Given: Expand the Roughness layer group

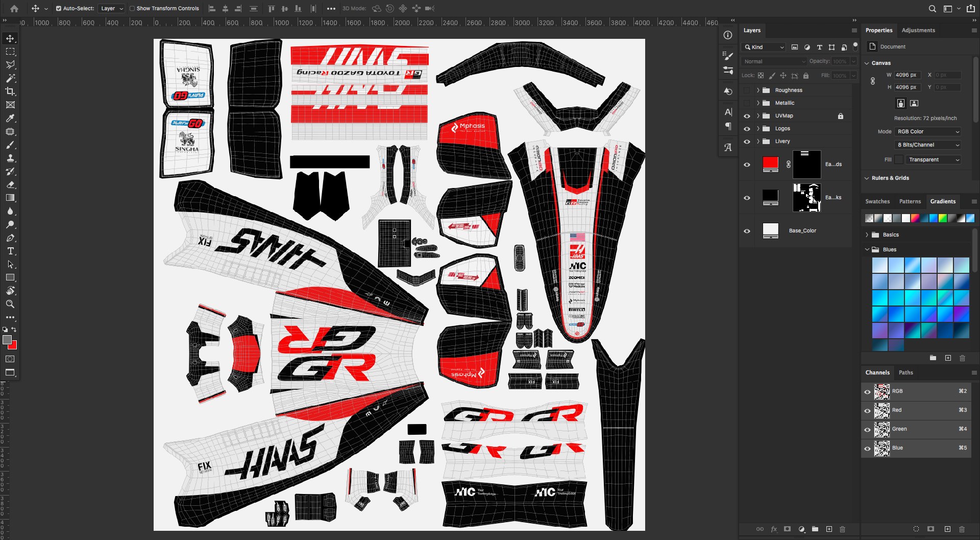Looking at the screenshot, I should [x=758, y=90].
